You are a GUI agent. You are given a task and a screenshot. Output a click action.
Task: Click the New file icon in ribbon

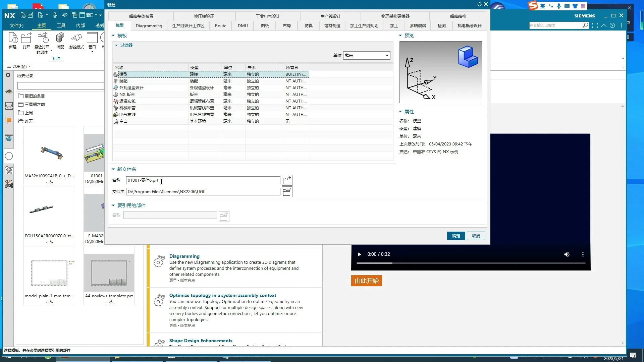[x=13, y=39]
